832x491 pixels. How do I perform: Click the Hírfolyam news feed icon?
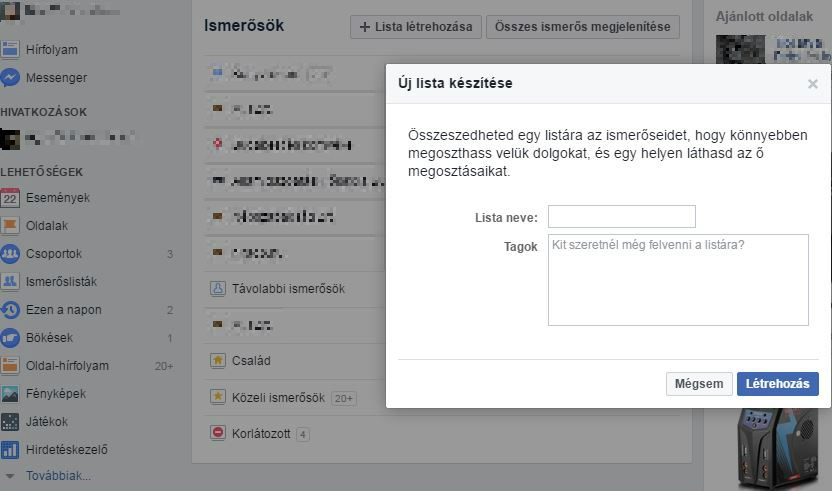pos(10,50)
